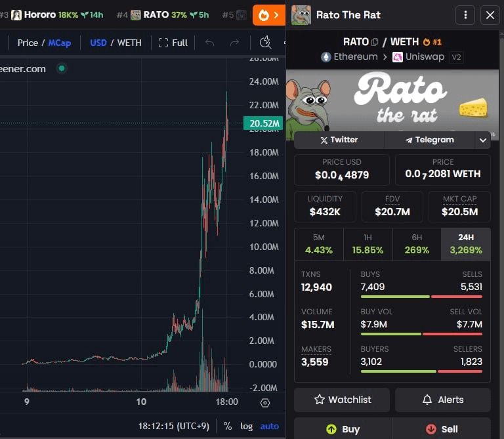Screen dimensions: 504x439
Task: Open the chart time-alert icon
Action: point(266,43)
